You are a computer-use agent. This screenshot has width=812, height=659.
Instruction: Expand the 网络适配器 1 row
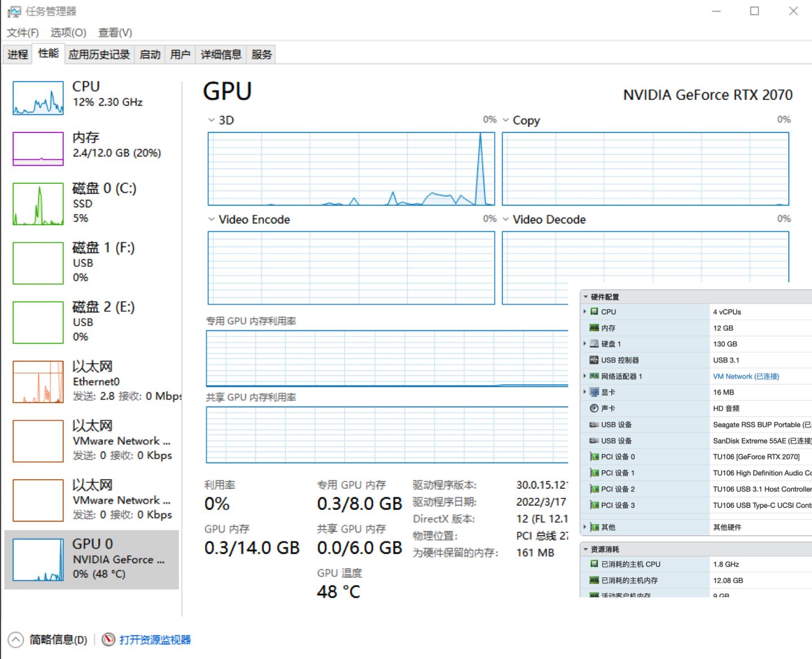pos(585,376)
